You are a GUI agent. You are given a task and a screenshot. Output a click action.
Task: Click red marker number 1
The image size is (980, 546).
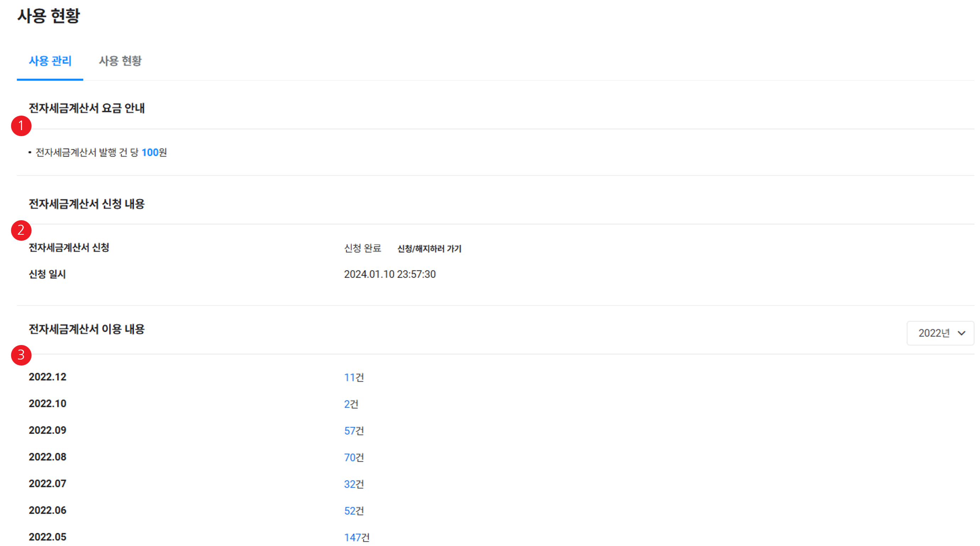[x=21, y=126]
